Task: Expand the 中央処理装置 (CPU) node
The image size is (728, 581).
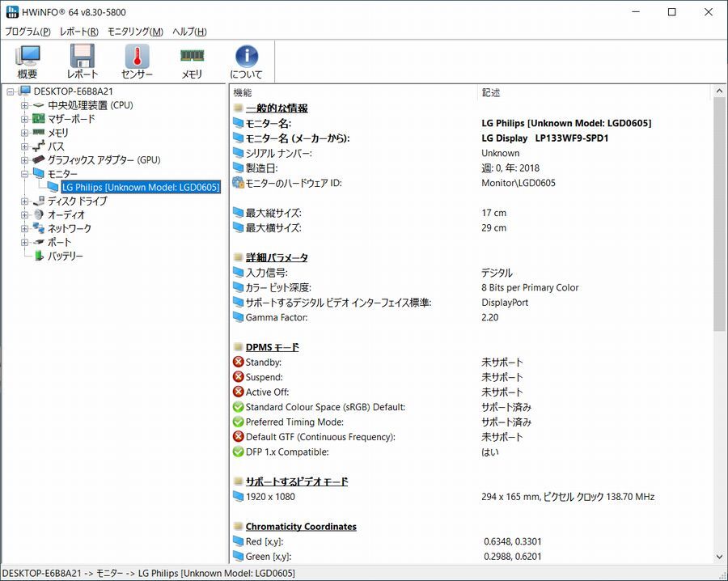Action: (24, 105)
